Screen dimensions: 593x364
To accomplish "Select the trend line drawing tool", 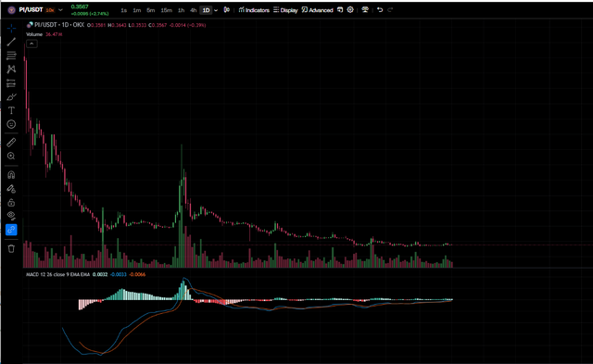I will [x=11, y=42].
